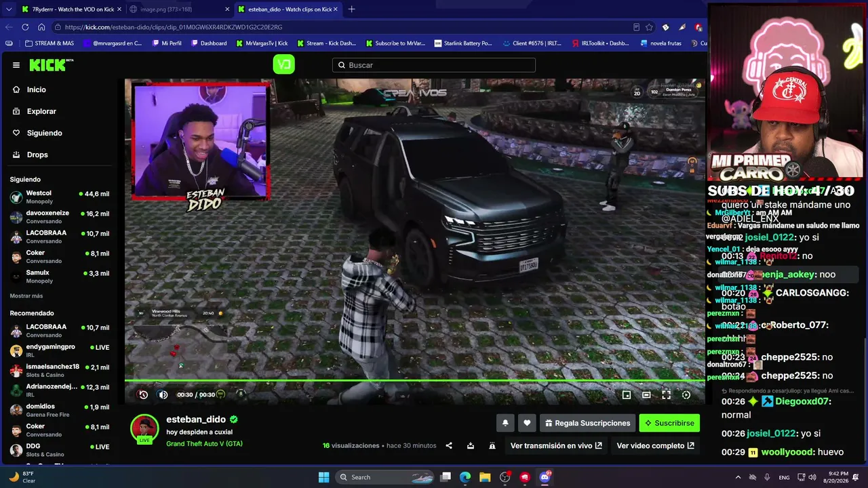Mute the clip volume
This screenshot has height=488, width=868.
(163, 394)
